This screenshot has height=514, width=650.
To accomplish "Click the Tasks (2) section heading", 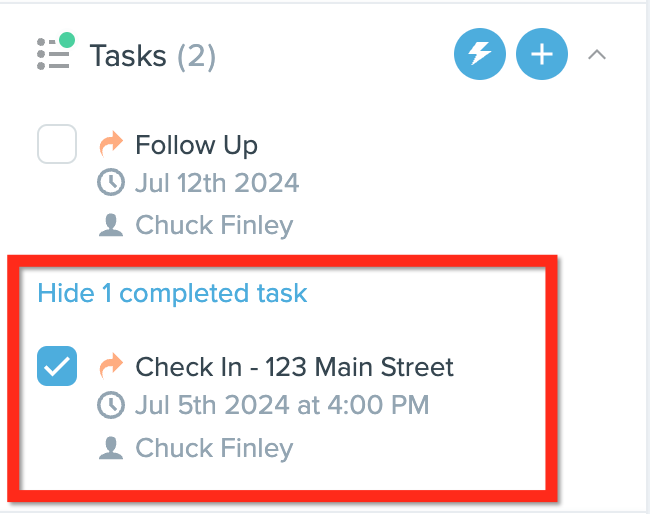I will pyautogui.click(x=153, y=56).
